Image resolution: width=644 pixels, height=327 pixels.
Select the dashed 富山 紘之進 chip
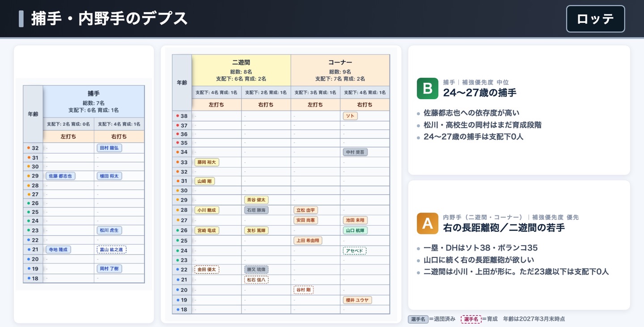[x=111, y=250]
